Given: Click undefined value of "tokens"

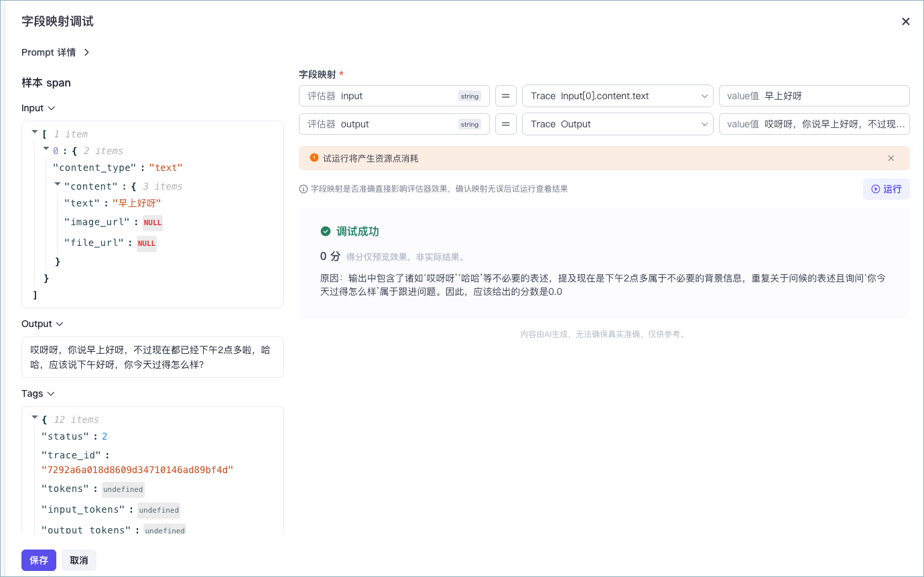Looking at the screenshot, I should (123, 489).
